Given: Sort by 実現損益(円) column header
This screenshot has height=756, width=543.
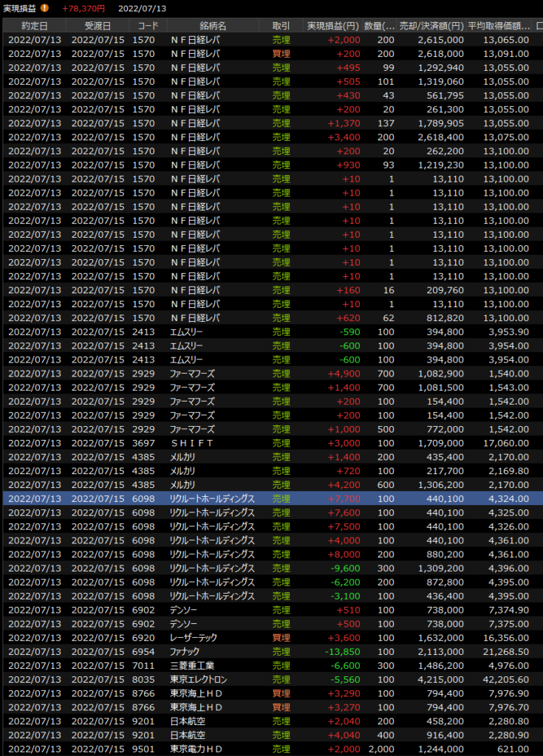Looking at the screenshot, I should (332, 26).
